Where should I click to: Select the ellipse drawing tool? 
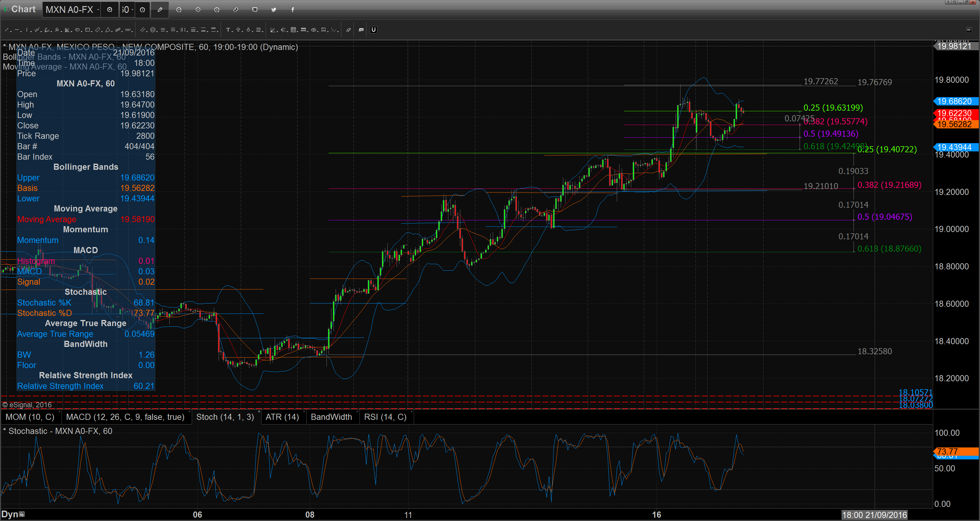pyautogui.click(x=77, y=30)
